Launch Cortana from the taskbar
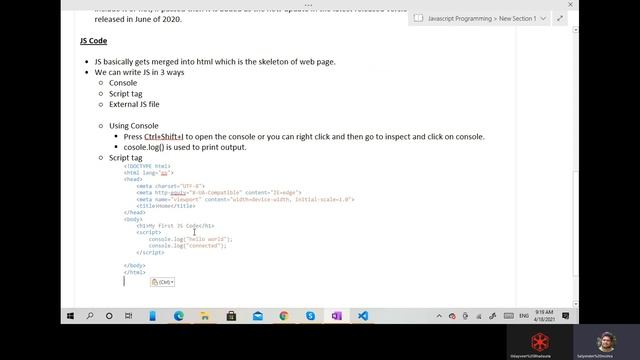Viewport: 640px width, 360px height. point(109,316)
